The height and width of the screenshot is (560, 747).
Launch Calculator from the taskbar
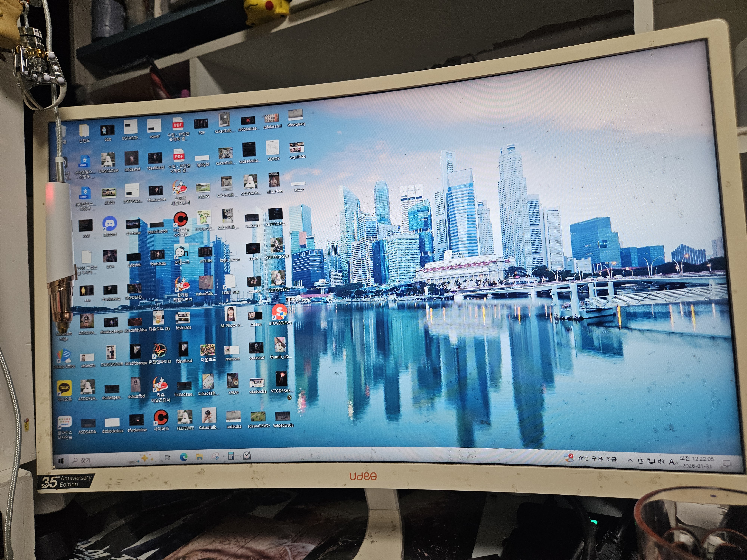click(231, 456)
